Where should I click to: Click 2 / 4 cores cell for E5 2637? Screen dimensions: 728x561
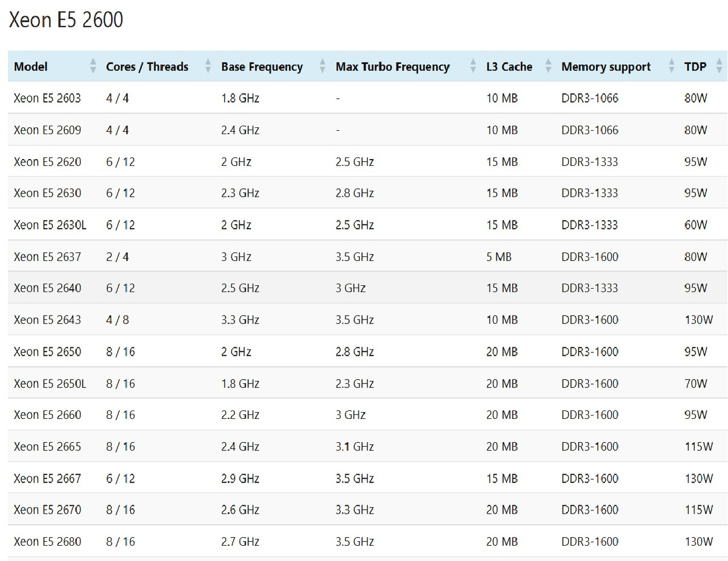coord(117,256)
